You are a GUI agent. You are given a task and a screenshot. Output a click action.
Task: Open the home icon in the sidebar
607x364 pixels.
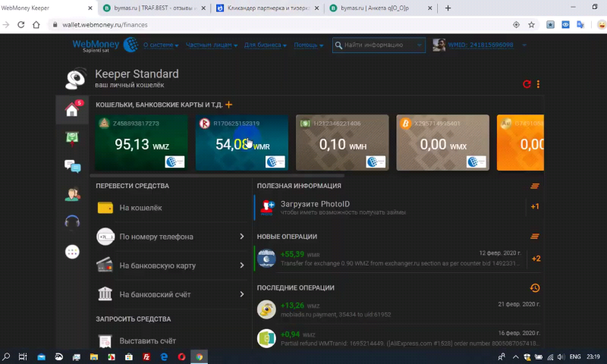pyautogui.click(x=72, y=111)
